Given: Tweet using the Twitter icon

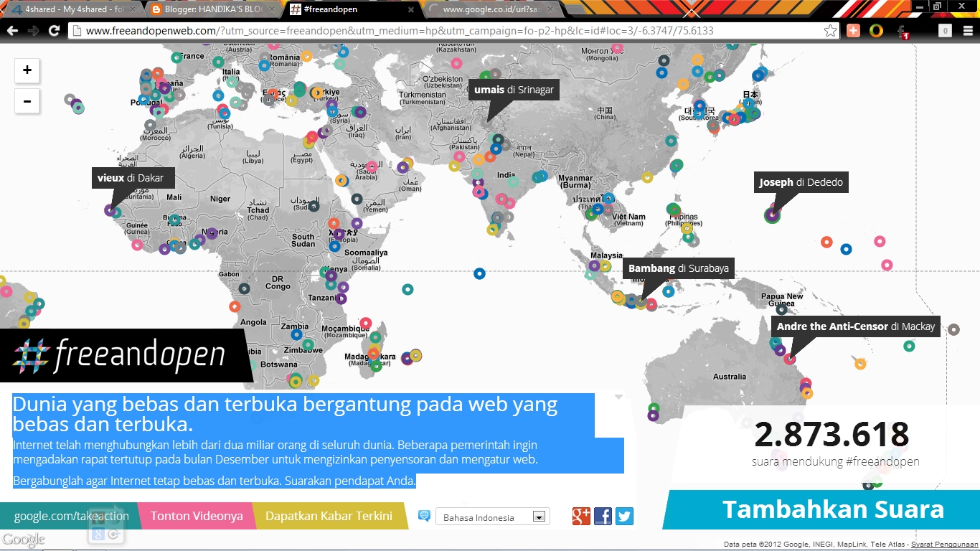Looking at the screenshot, I should [623, 516].
